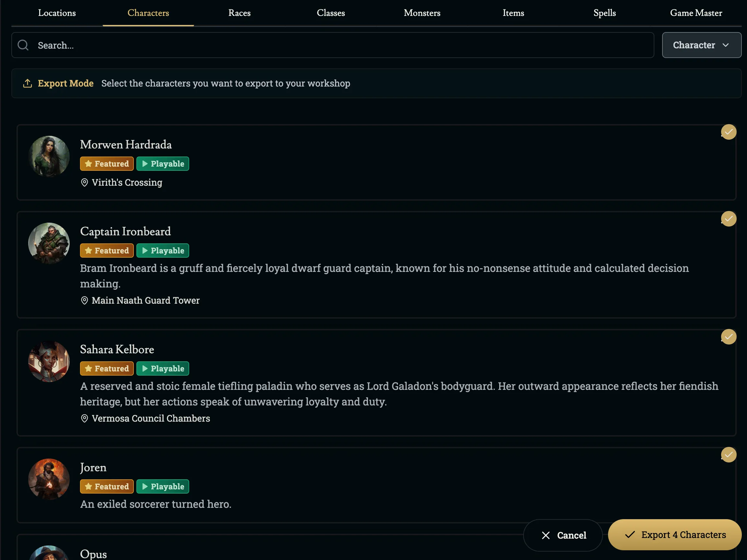Open the Spells tab

(604, 13)
